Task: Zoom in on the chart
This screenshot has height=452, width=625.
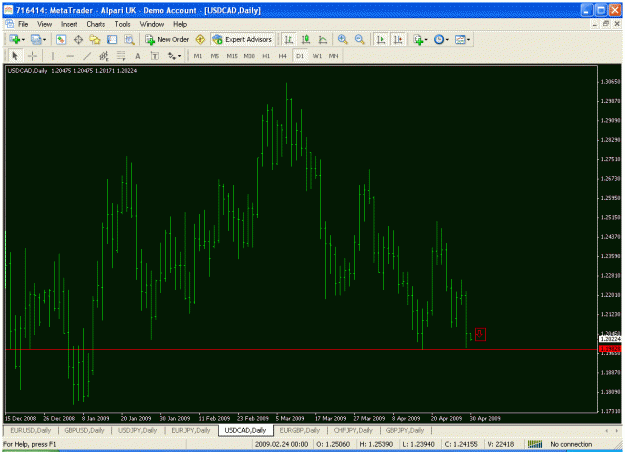Action: (342, 39)
